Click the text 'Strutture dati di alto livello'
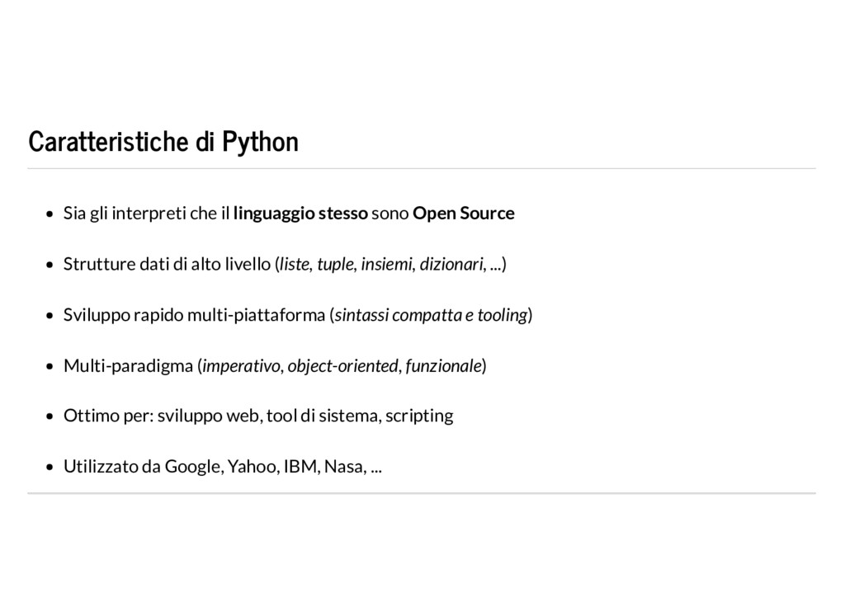The height and width of the screenshot is (616, 845). 167,265
